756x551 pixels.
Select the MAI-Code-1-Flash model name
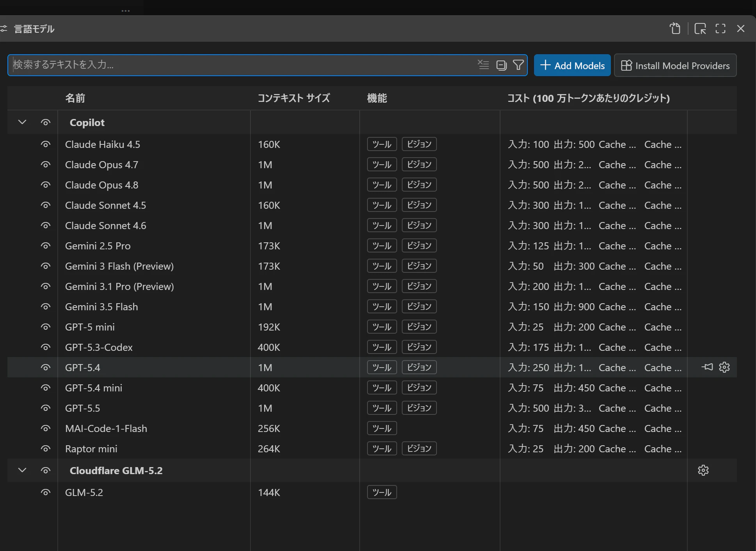pyautogui.click(x=106, y=428)
